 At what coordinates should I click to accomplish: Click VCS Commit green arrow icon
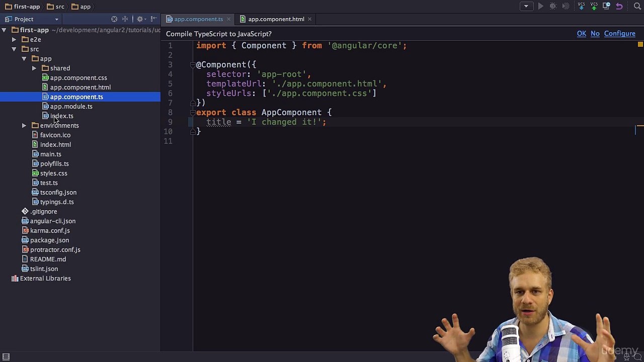click(x=594, y=7)
